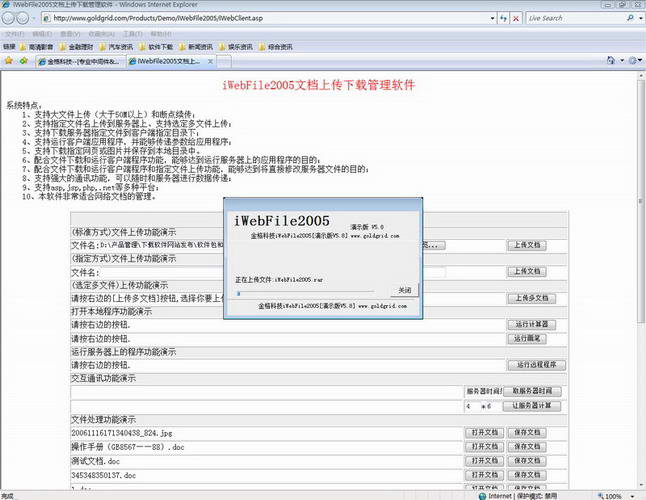Screen dimensions: 646x500
Task: Open the 高清影音 links folder
Action: click(x=37, y=47)
